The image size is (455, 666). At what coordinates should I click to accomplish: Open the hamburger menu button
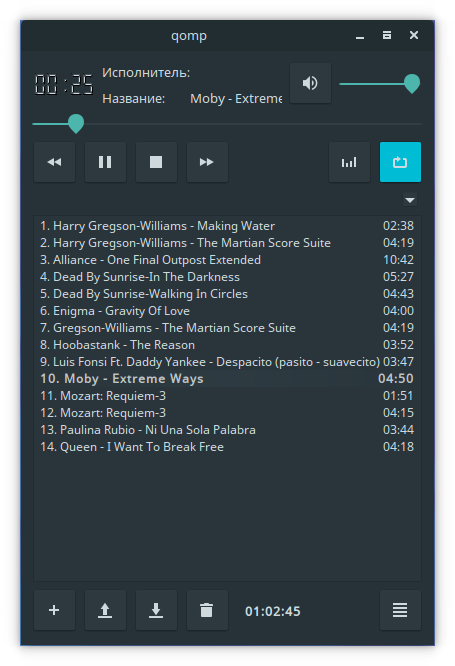click(400, 610)
